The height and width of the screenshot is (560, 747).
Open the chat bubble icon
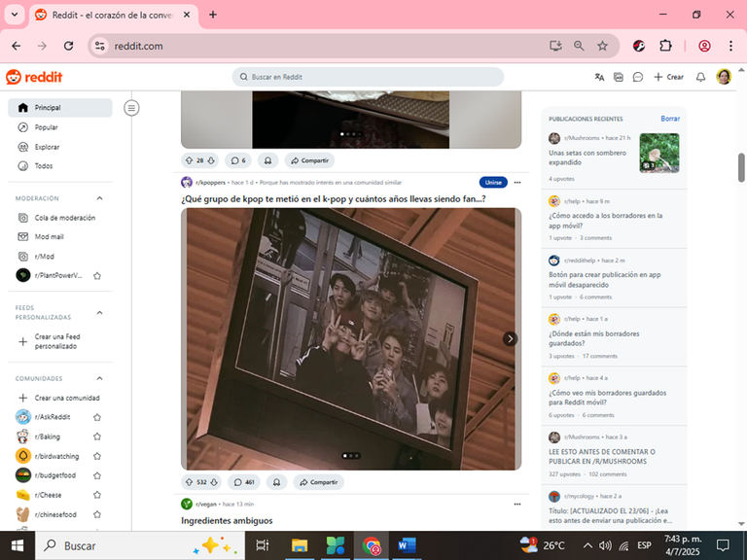(x=638, y=77)
